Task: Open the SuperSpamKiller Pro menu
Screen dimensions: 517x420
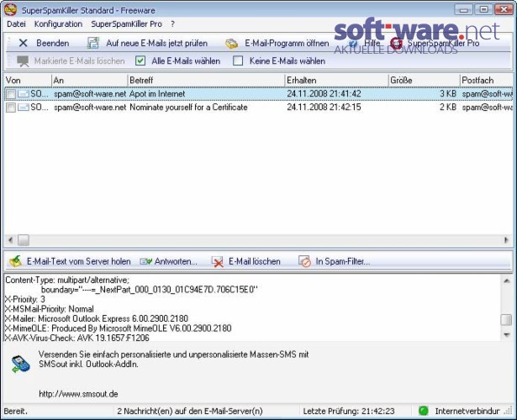Action: click(126, 24)
